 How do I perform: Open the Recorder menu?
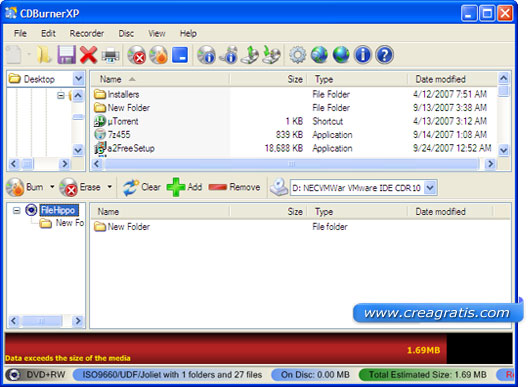(87, 33)
